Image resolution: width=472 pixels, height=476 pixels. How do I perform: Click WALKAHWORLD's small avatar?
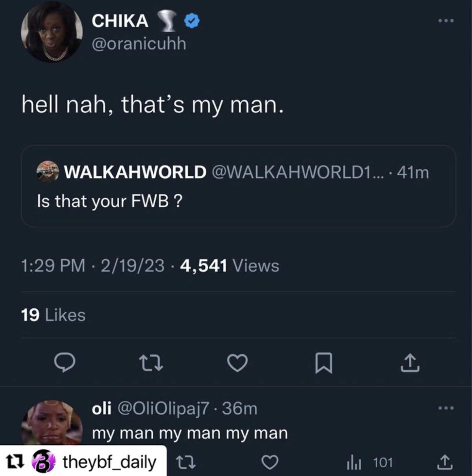tap(48, 171)
